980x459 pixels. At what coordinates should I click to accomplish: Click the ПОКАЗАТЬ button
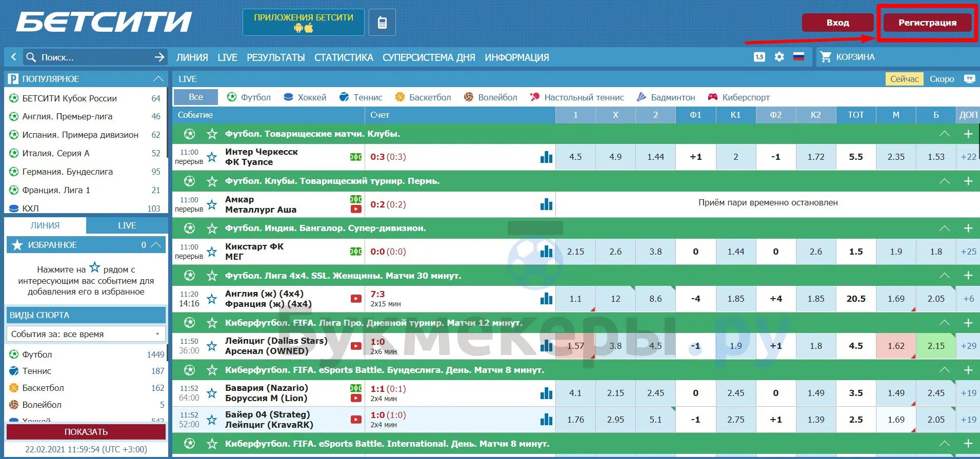[86, 432]
